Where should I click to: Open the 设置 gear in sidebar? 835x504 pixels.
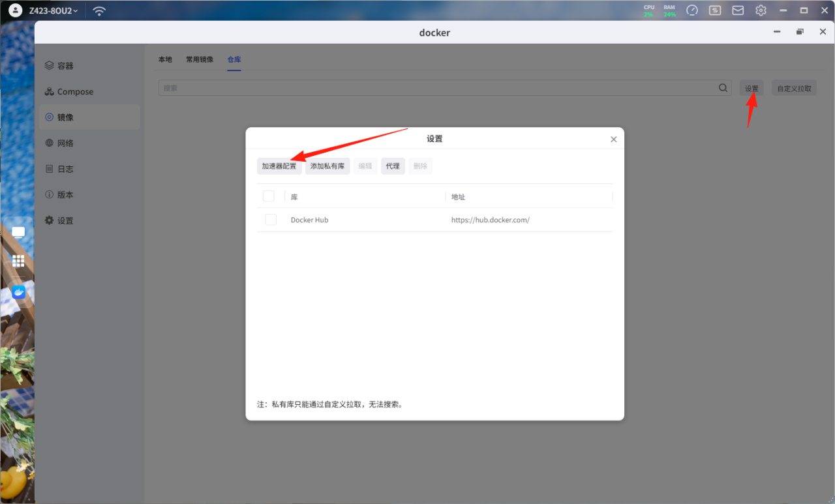49,220
